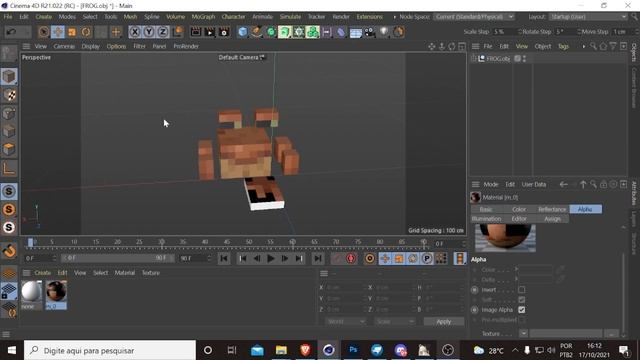
Task: Click material preview sphere in Attributes
Action: [505, 238]
